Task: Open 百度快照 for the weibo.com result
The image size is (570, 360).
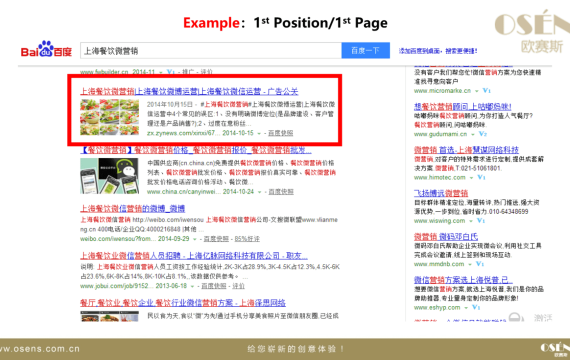Action: (216, 239)
